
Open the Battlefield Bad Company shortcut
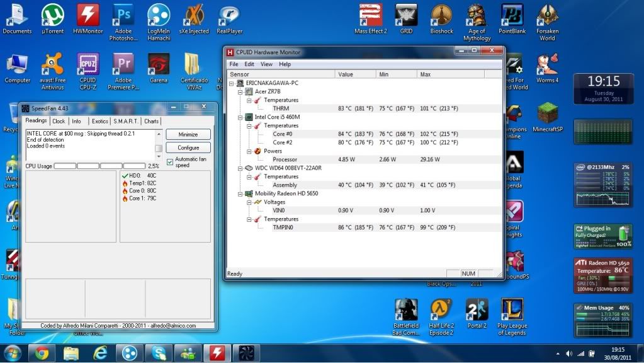click(x=406, y=317)
